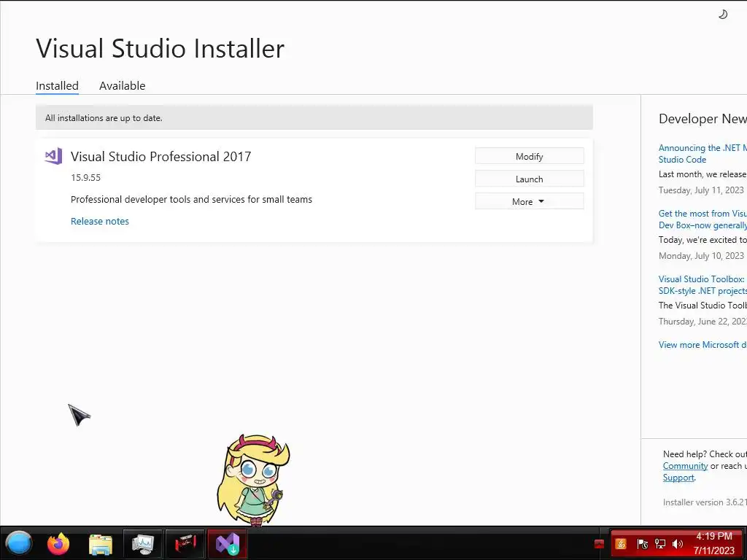747x560 pixels.
Task: Switch to the Installed tab
Action: click(x=57, y=86)
